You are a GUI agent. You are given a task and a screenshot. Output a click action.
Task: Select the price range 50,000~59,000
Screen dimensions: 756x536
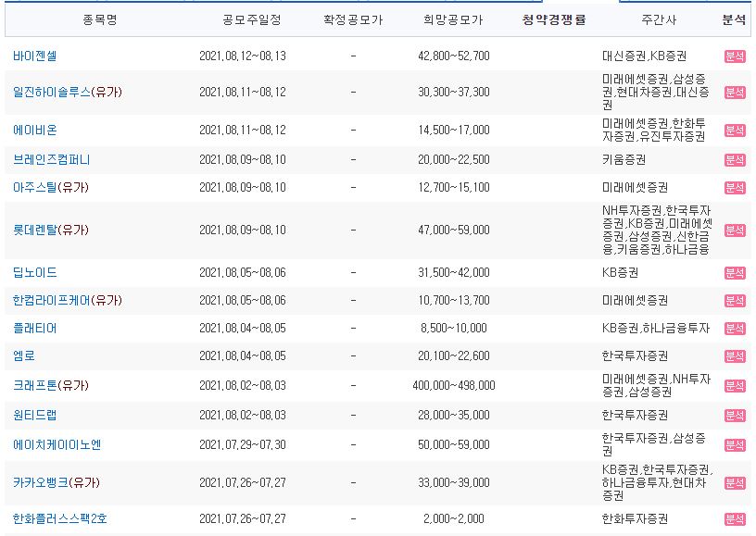(x=454, y=445)
